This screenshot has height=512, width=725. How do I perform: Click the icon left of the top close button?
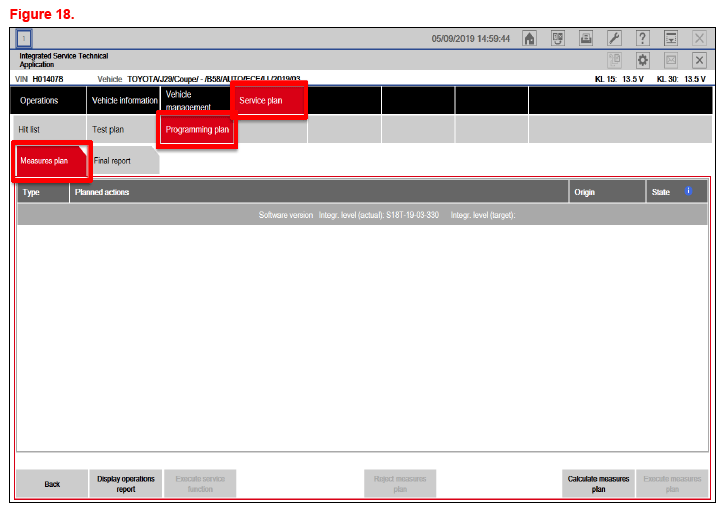click(x=671, y=38)
